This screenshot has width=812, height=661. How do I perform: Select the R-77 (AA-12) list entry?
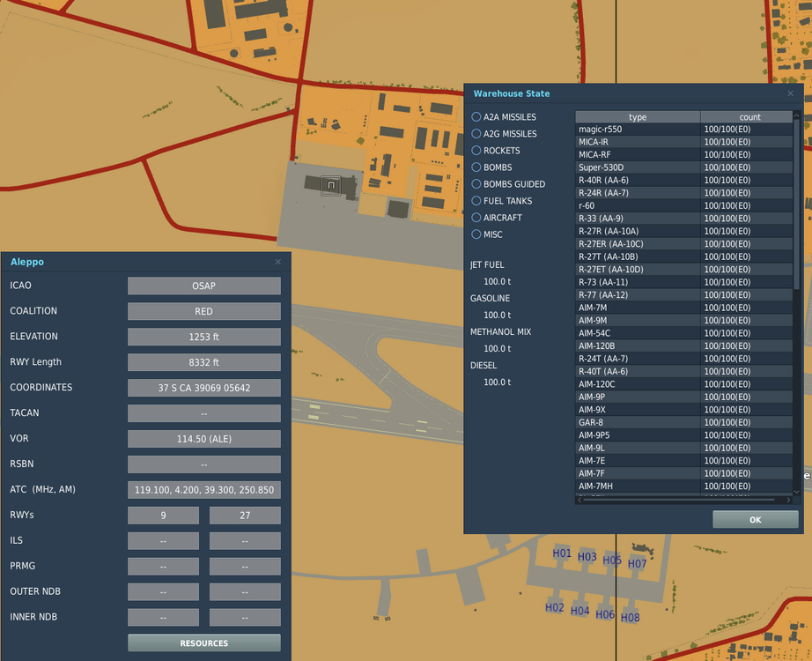[602, 295]
